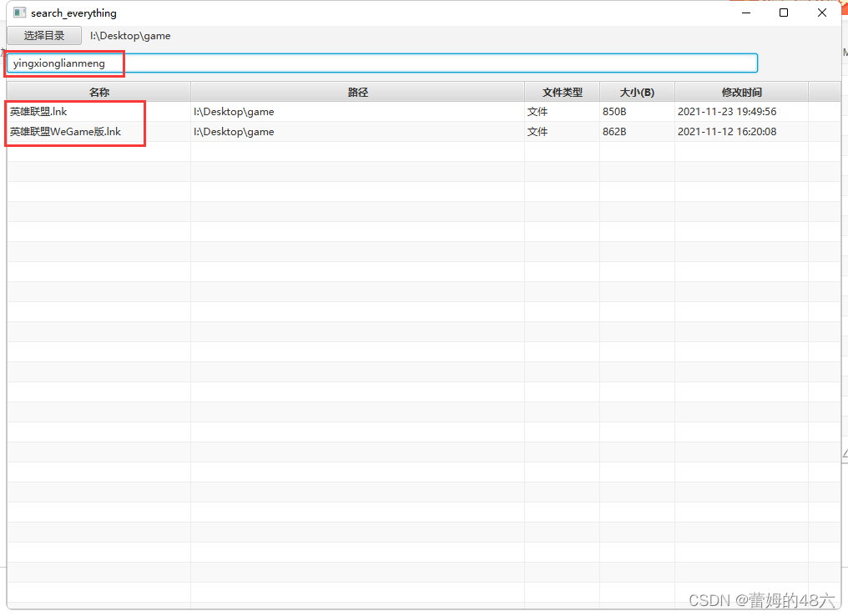Click the 2021-11-23 19:49:56 modified time

(x=727, y=112)
